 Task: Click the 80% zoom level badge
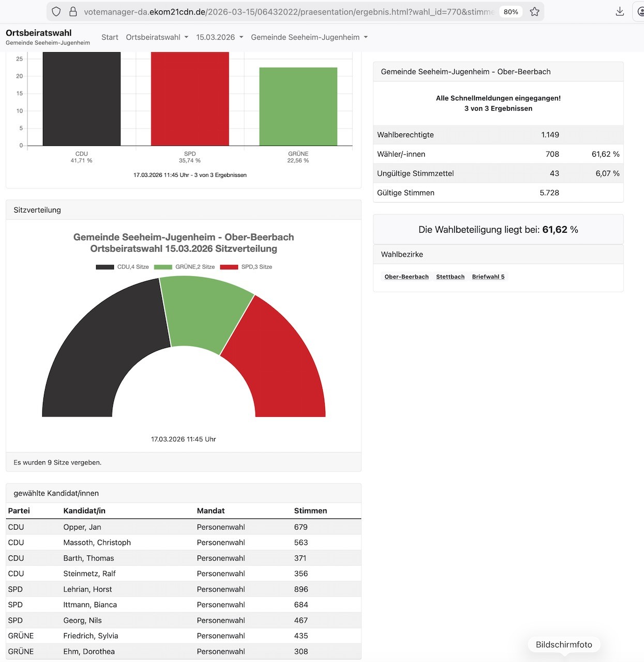511,12
